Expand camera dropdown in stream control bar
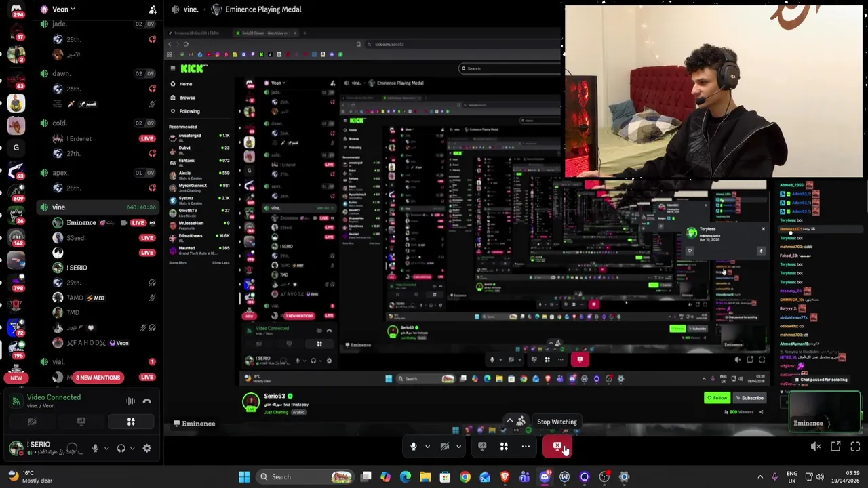Screen dimensions: 868x488 pyautogui.click(x=458, y=447)
